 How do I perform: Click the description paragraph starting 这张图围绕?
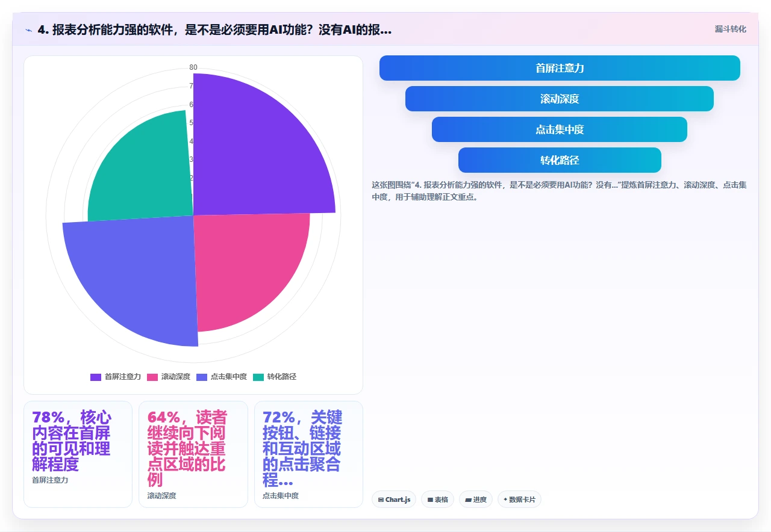click(x=559, y=191)
